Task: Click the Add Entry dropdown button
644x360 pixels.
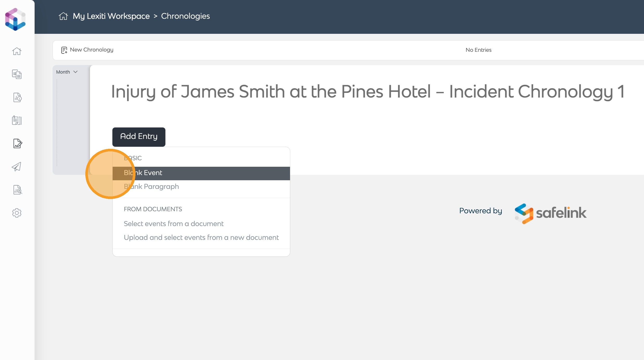Action: (x=139, y=137)
